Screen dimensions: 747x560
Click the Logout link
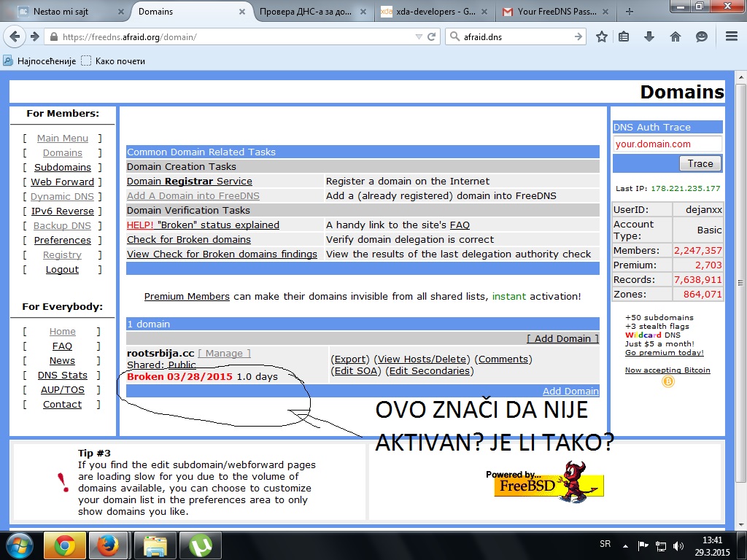click(x=63, y=270)
